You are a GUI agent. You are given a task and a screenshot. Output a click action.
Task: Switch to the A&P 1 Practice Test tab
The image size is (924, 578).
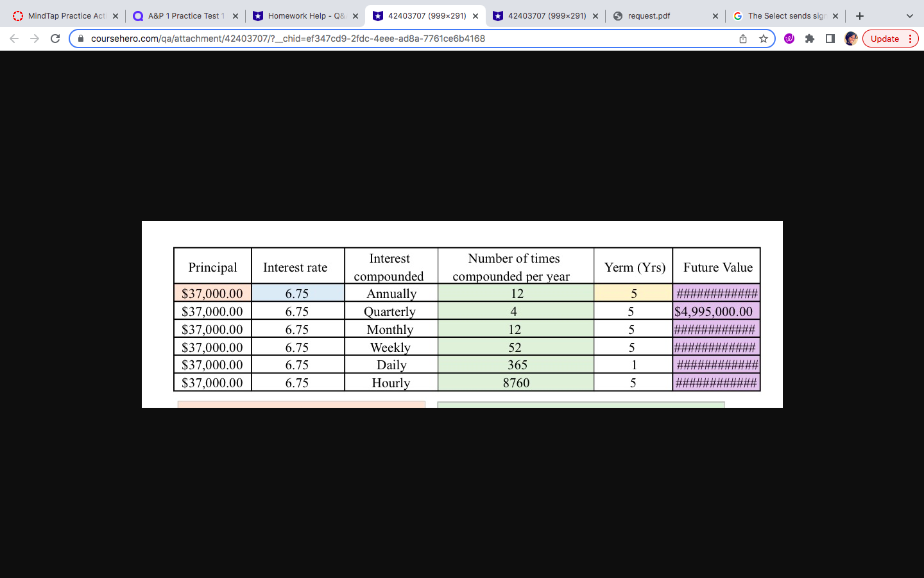185,16
